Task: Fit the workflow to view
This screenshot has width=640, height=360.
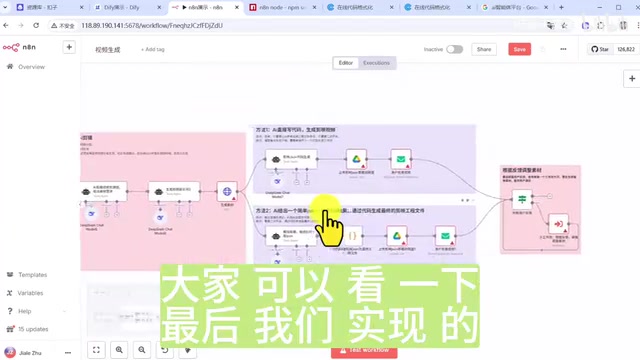Action: tap(96, 350)
